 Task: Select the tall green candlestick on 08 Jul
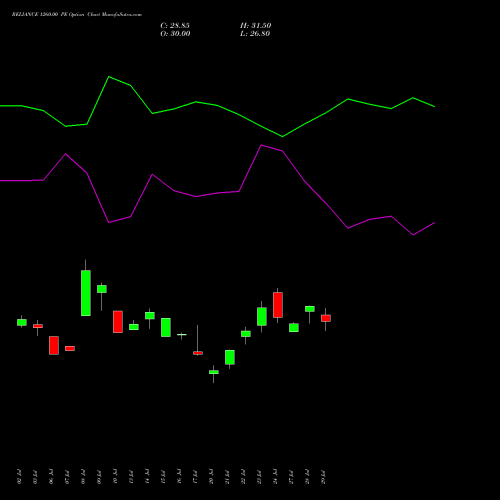pyautogui.click(x=86, y=293)
